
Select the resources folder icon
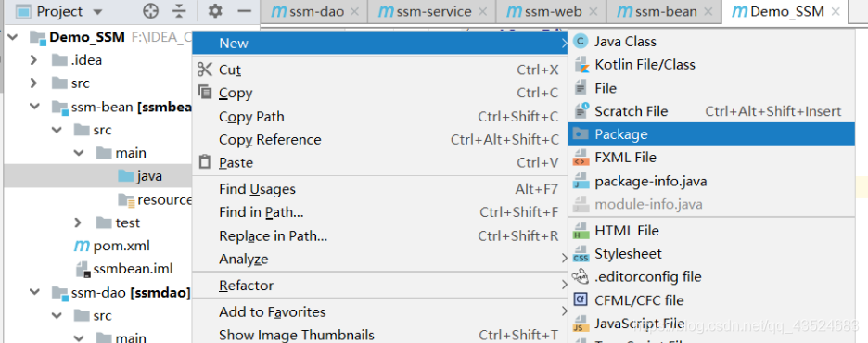point(126,199)
